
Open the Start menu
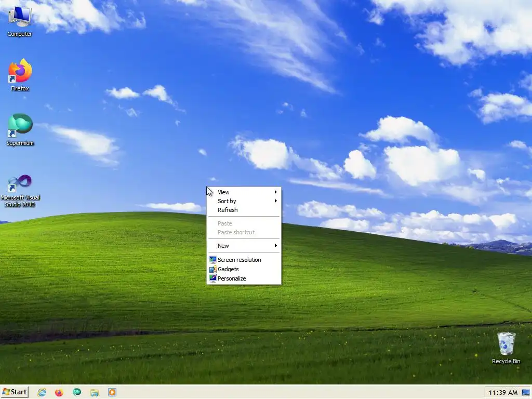click(x=15, y=392)
